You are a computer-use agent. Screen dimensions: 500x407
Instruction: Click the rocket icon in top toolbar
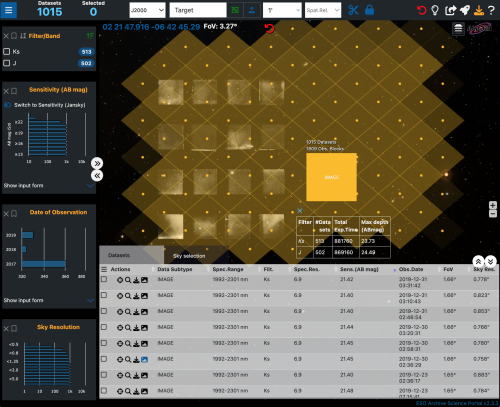(465, 10)
